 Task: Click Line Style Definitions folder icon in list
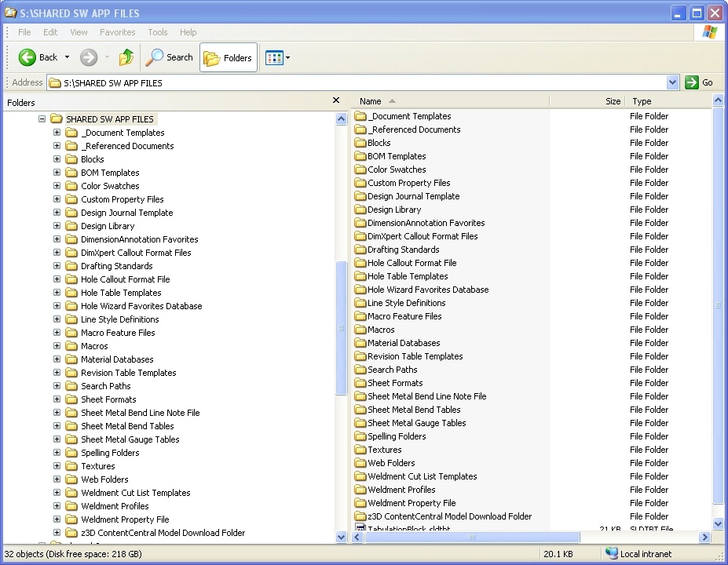[x=360, y=303]
